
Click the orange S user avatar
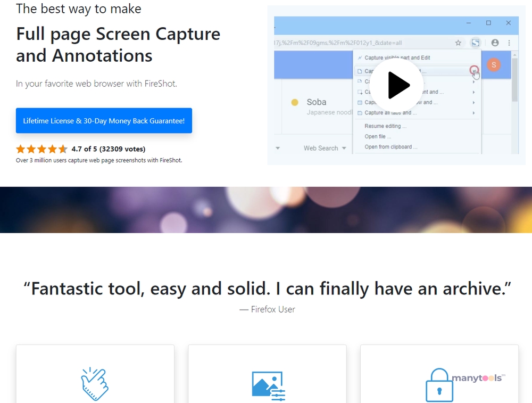494,64
